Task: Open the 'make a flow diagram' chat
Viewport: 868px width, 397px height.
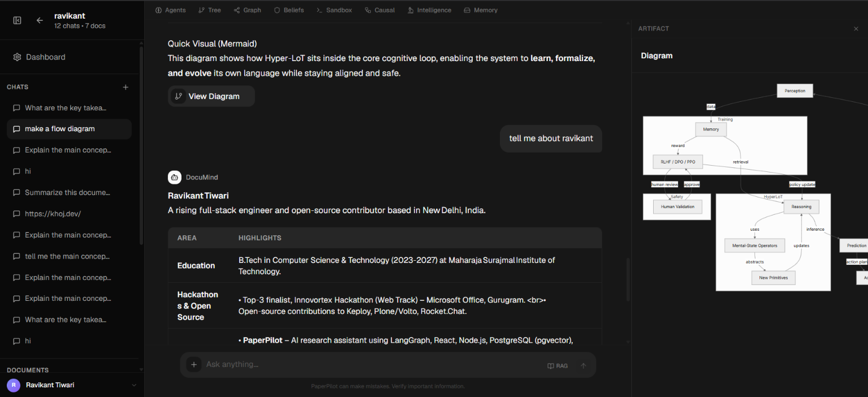Action: pos(69,129)
